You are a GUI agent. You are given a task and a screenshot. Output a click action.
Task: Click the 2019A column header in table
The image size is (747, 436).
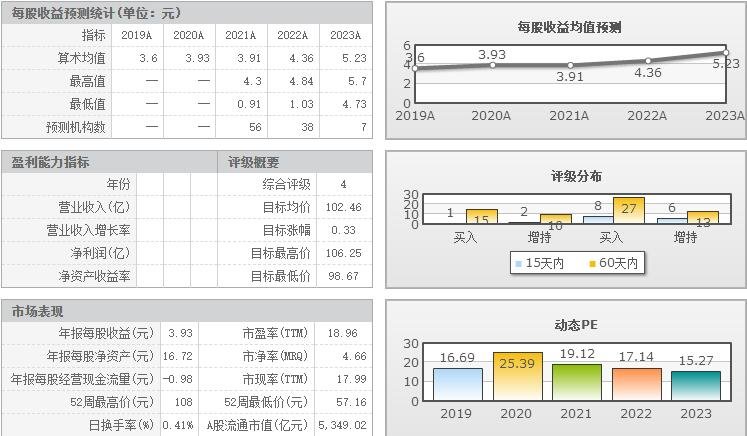137,35
